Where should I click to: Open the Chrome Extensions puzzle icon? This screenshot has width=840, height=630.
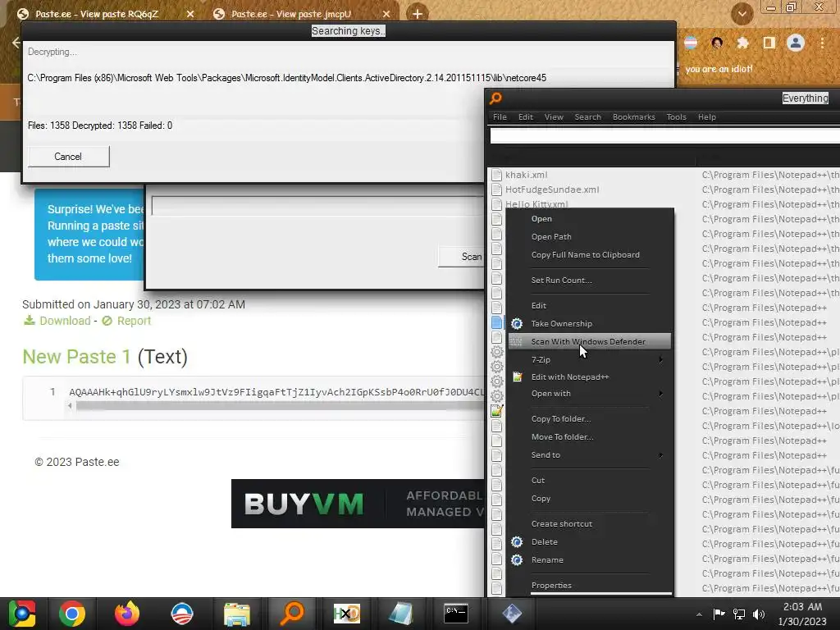(x=742, y=43)
